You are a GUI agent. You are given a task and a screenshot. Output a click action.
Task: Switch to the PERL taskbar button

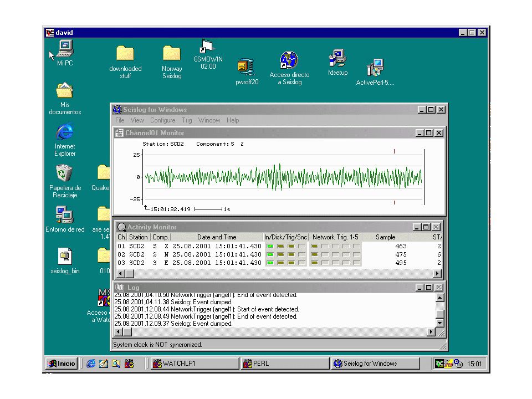coord(285,364)
